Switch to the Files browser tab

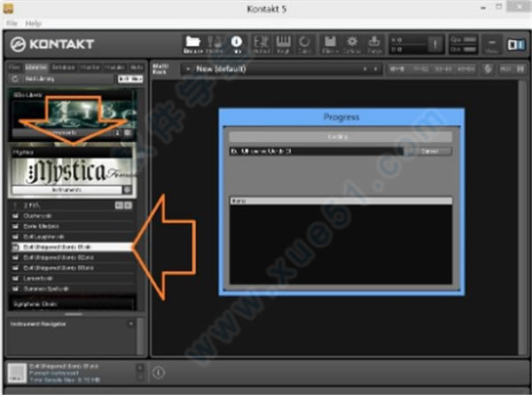(x=14, y=67)
